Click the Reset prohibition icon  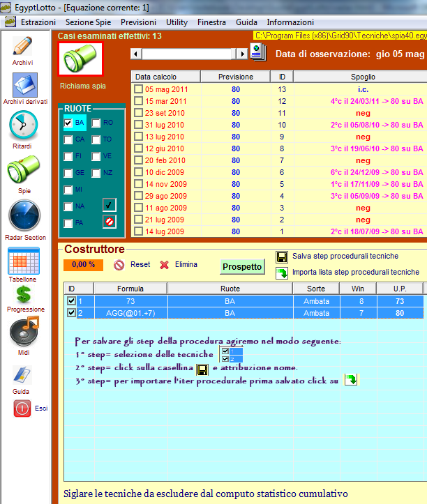[x=119, y=265]
